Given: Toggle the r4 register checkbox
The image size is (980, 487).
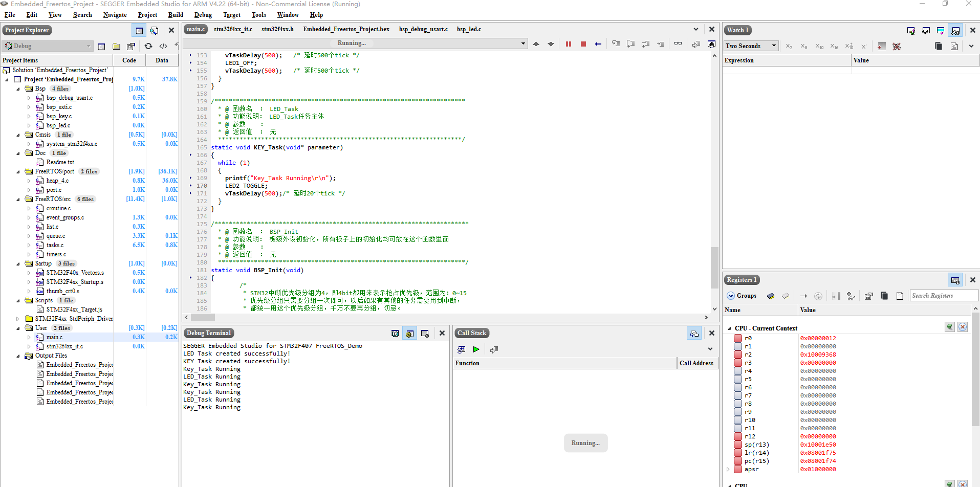Looking at the screenshot, I should click(x=738, y=371).
